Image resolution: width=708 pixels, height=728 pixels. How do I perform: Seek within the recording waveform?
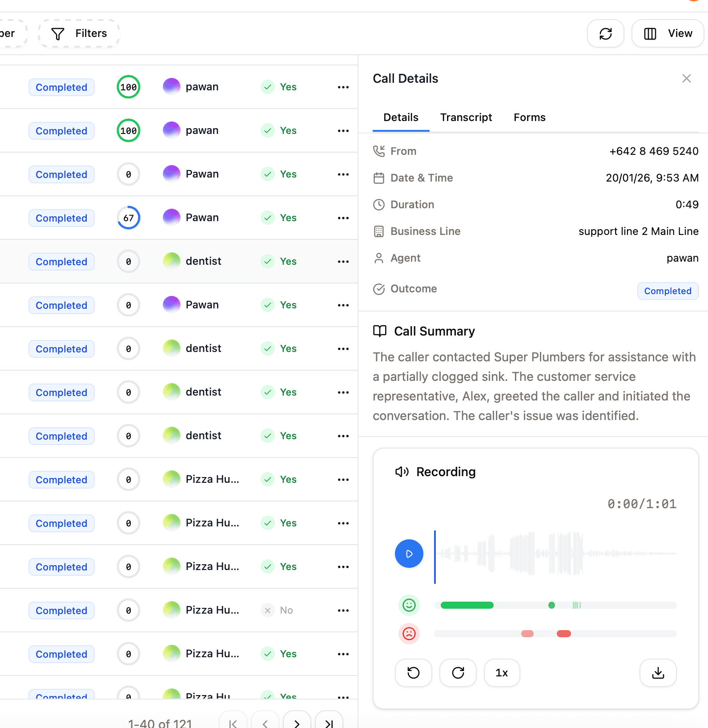(556, 554)
